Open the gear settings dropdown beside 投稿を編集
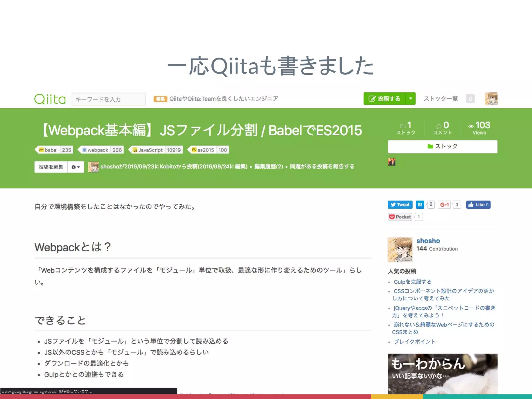The height and width of the screenshot is (399, 532). (x=76, y=167)
